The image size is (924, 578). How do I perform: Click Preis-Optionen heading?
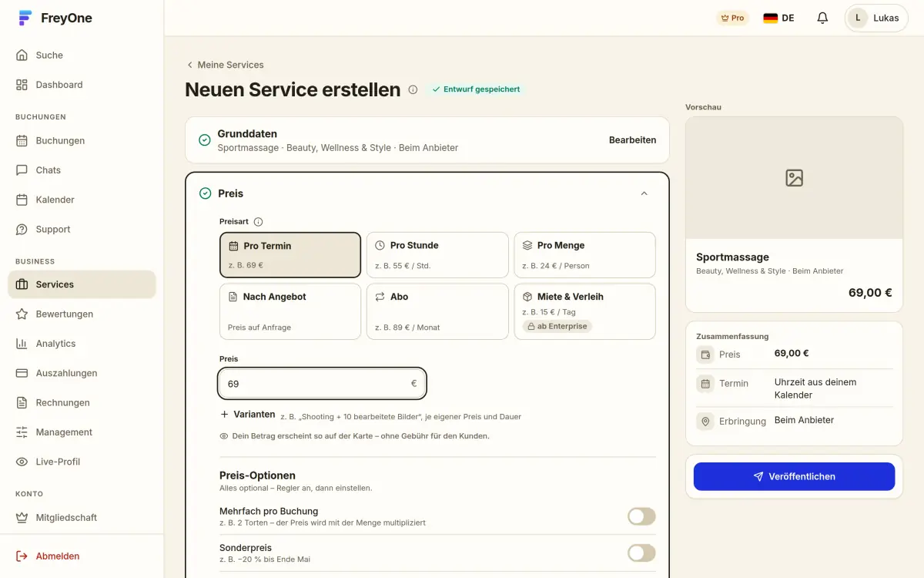257,476
